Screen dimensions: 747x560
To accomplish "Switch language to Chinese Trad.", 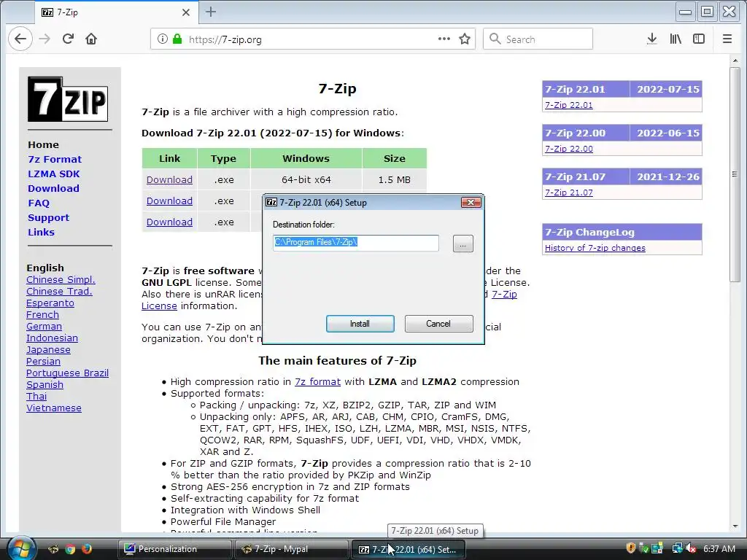I will pos(59,292).
